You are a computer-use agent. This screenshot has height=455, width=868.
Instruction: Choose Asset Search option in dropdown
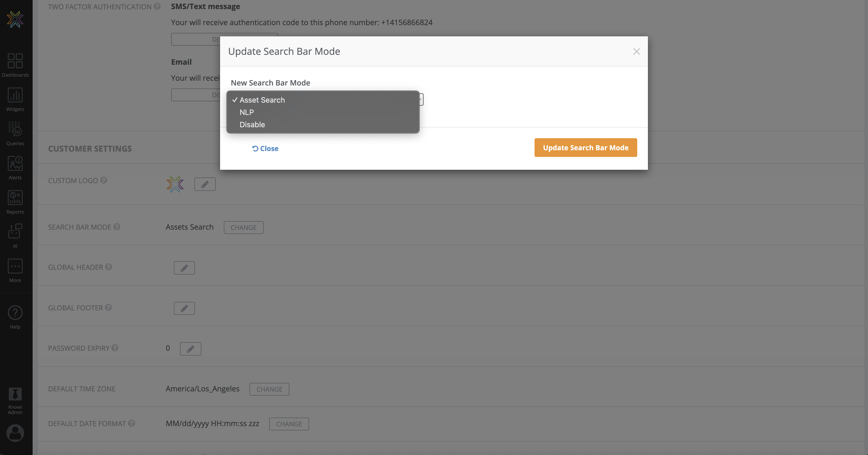coord(262,100)
